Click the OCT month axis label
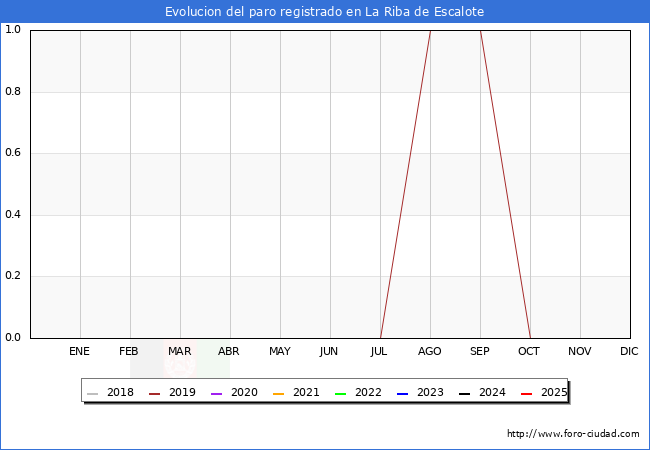 point(530,351)
